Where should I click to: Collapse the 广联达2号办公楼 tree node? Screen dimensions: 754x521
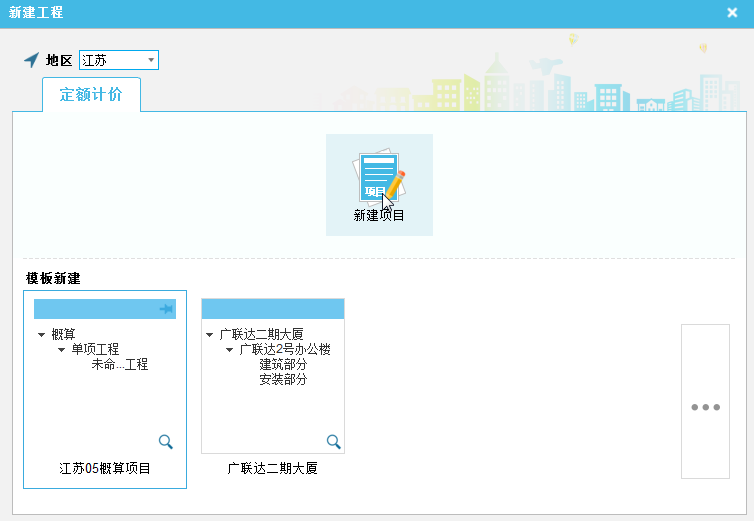(x=229, y=350)
